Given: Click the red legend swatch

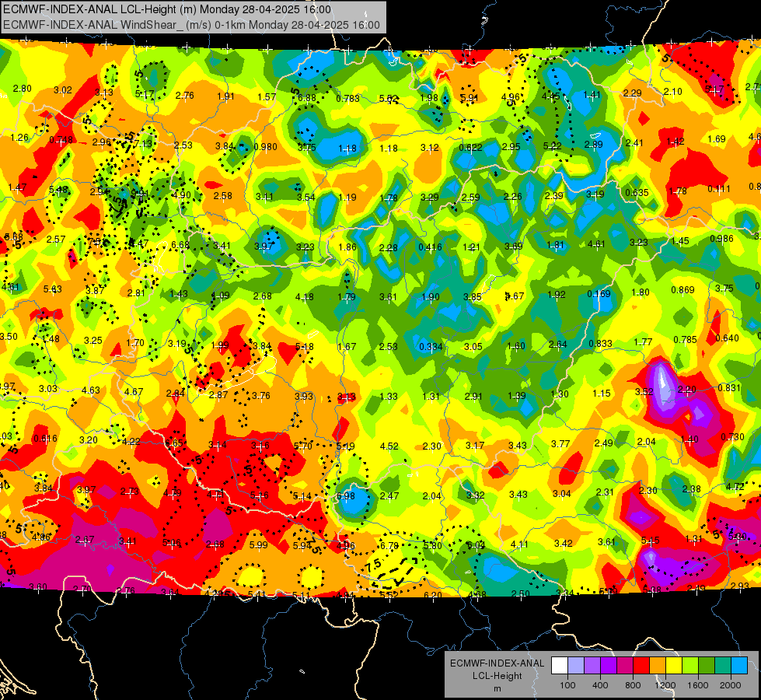Looking at the screenshot, I should coord(641,666).
